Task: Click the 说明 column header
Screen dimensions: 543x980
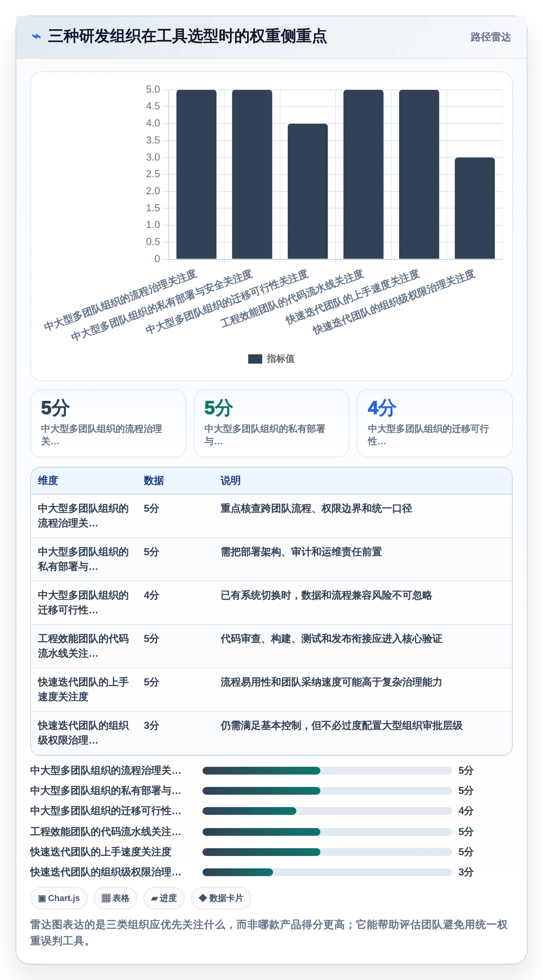Action: coord(231,481)
